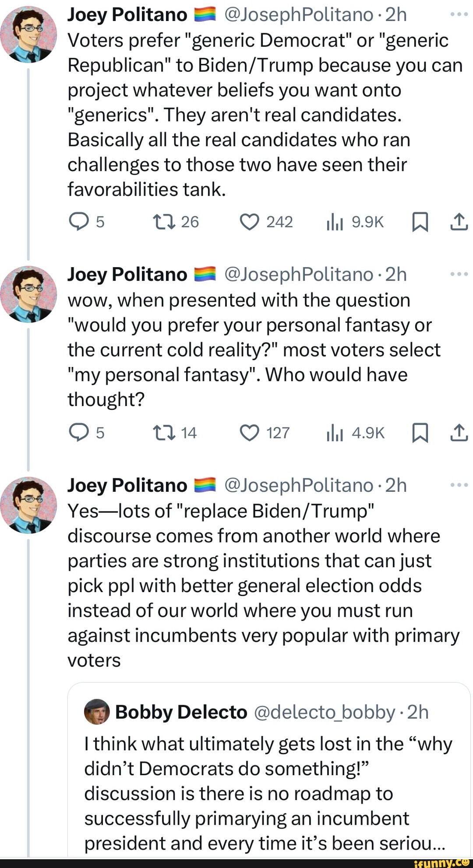Share the first tweet in thread
Viewport: 473px width, 868px height.
[459, 222]
